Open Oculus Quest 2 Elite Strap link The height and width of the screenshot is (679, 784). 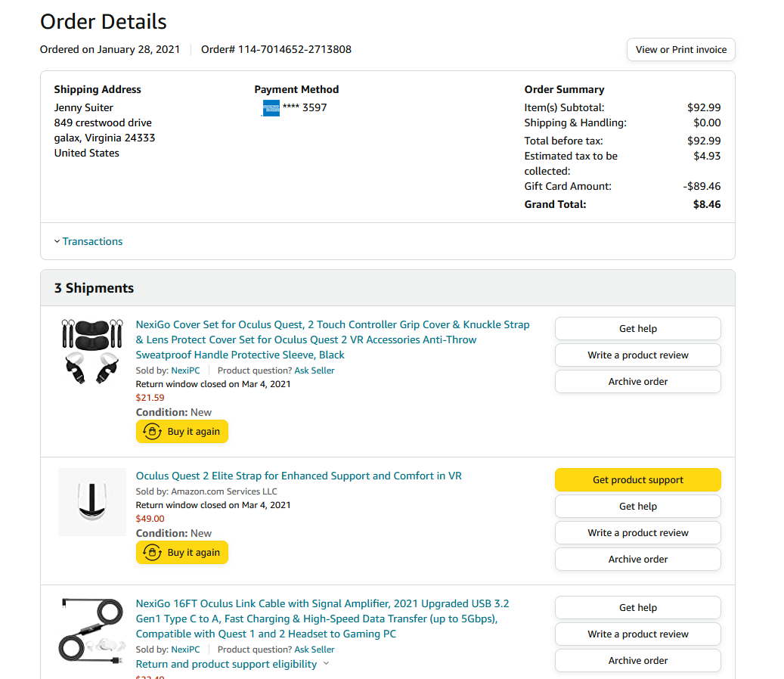[299, 476]
